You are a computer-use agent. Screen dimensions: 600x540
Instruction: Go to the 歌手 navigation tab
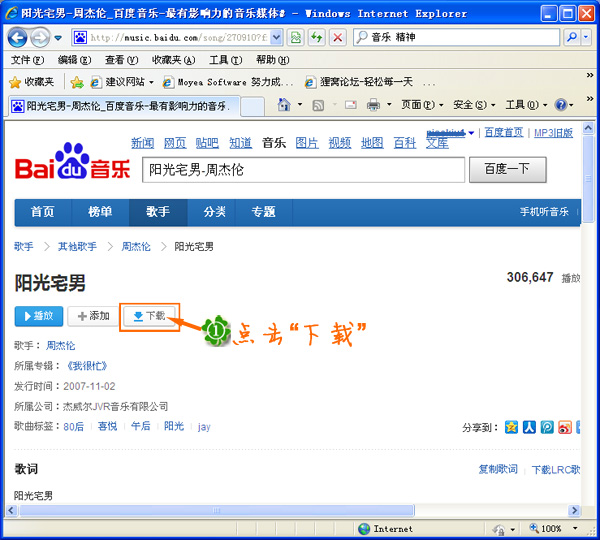tap(158, 212)
